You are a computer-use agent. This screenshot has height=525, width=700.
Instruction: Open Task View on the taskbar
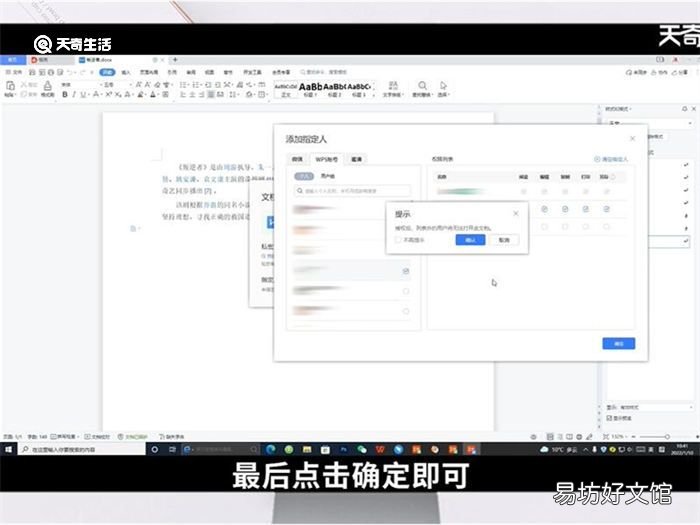pos(172,449)
